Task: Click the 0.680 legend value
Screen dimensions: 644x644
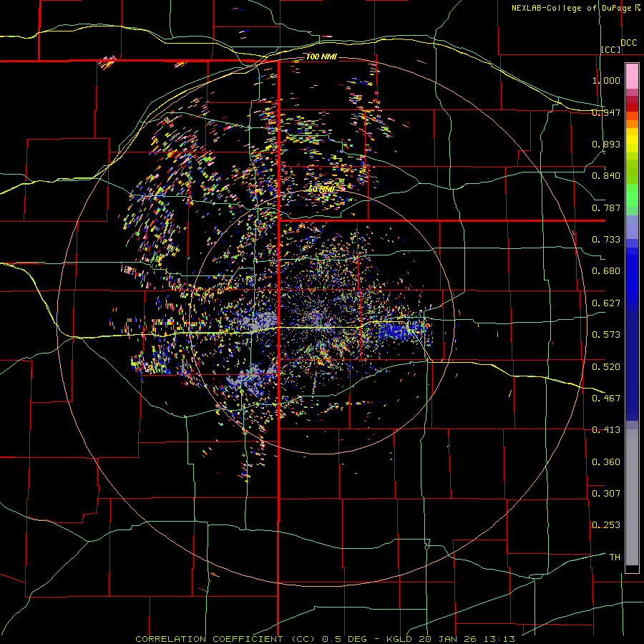Action: tap(606, 271)
